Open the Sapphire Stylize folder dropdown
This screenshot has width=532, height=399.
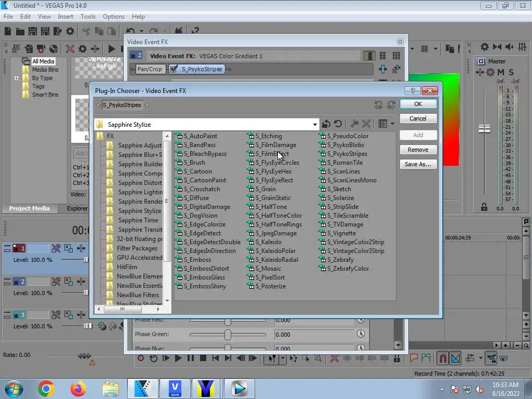tap(315, 125)
